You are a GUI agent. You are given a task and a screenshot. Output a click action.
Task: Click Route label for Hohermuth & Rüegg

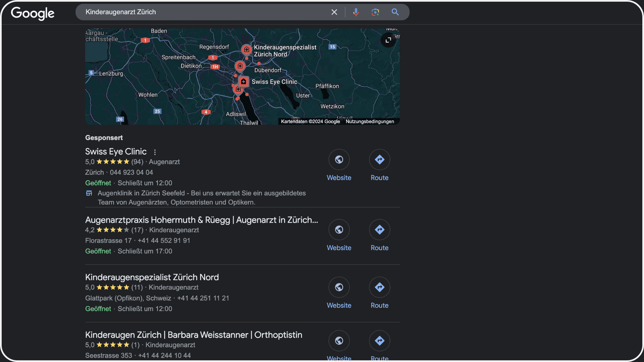pyautogui.click(x=379, y=248)
